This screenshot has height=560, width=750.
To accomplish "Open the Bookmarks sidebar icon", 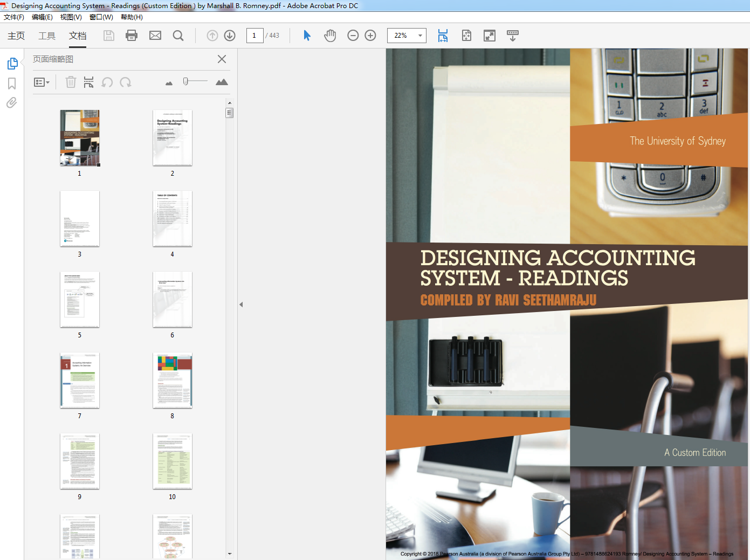I will [x=12, y=84].
